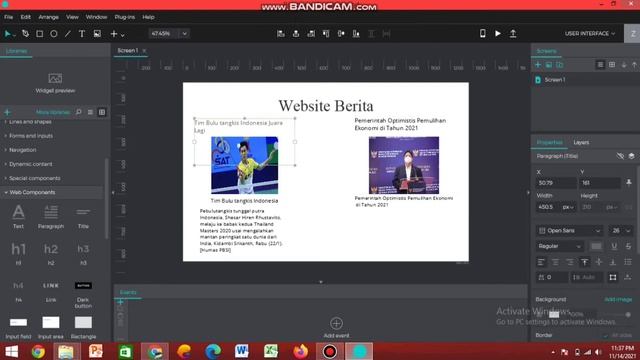This screenshot has height=360, width=640.
Task: Open the Events panel tab
Action: coord(128,292)
